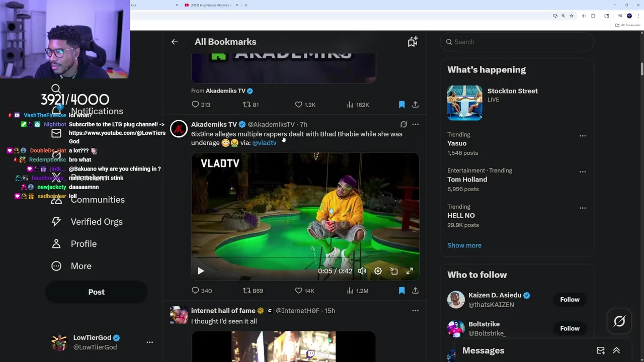Click Grok explain icon on 6ix9ine post

click(404, 124)
